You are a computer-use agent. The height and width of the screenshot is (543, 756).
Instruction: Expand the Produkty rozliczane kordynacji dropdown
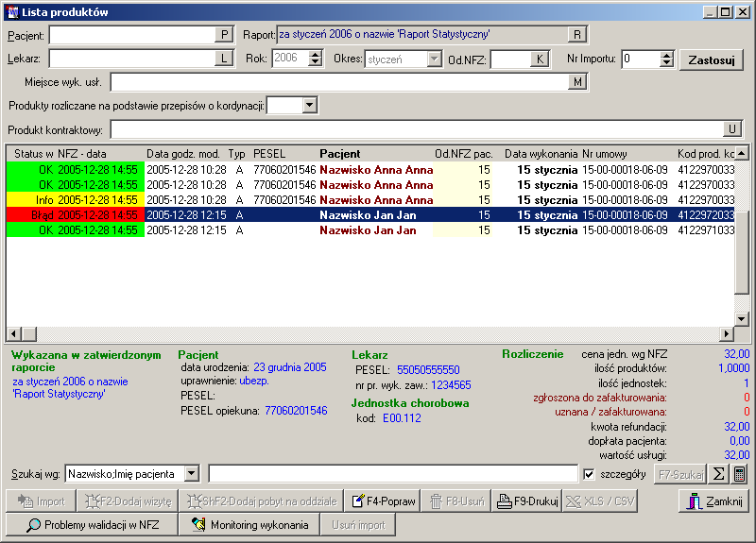[x=310, y=105]
